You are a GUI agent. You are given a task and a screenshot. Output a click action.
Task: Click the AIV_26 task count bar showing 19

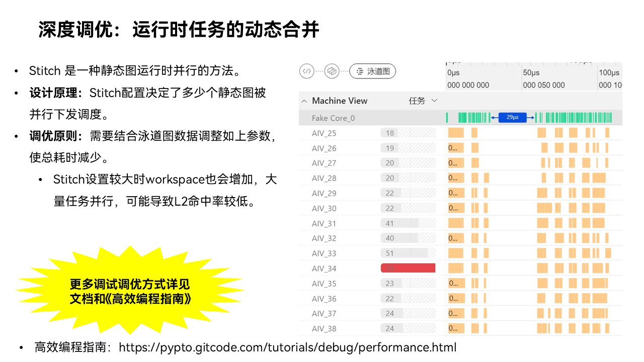(x=408, y=148)
